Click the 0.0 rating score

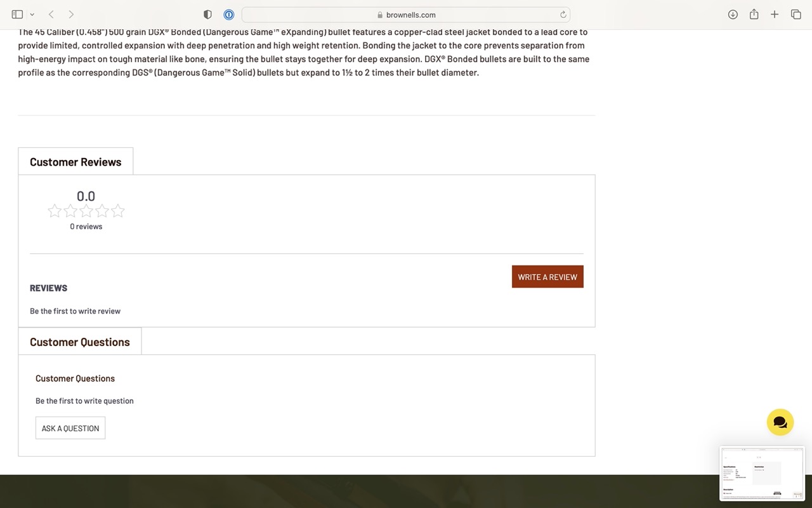coord(86,196)
